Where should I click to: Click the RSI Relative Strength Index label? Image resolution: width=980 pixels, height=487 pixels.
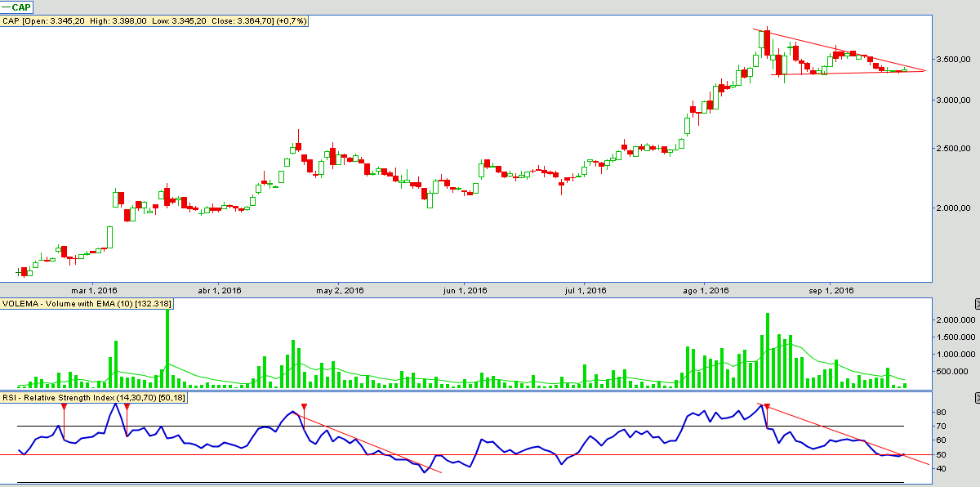click(94, 397)
